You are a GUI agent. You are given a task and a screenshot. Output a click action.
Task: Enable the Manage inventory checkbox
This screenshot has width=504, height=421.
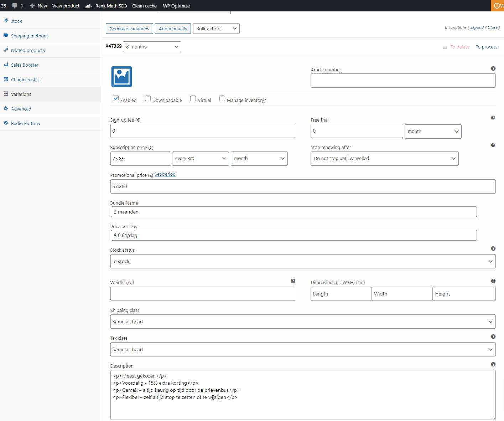[x=222, y=99]
